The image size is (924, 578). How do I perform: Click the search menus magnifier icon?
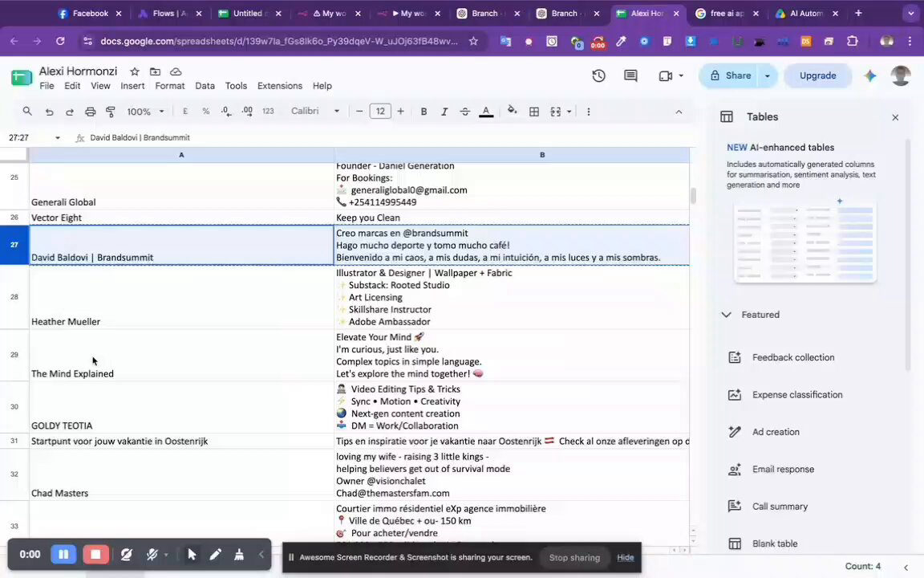point(27,112)
